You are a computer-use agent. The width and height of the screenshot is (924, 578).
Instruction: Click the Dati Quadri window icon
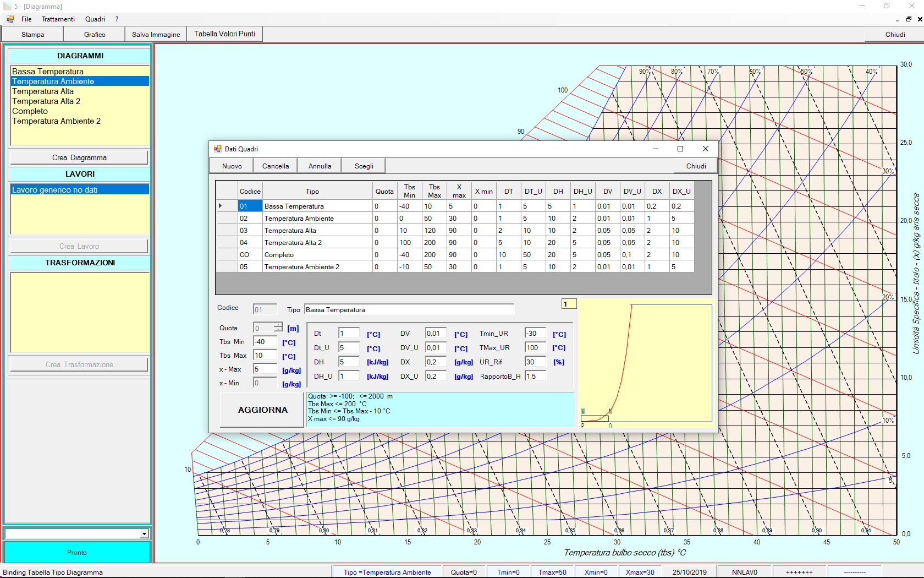point(218,149)
